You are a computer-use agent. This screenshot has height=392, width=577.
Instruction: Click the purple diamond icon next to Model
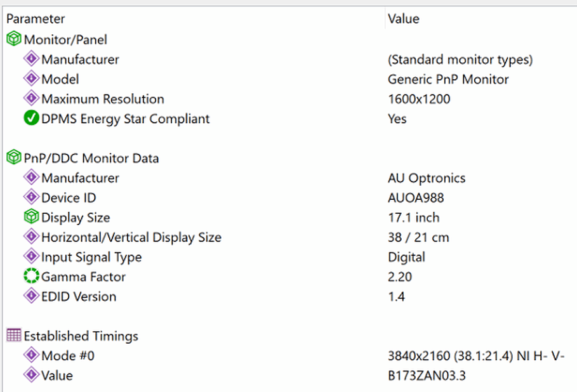click(x=31, y=78)
